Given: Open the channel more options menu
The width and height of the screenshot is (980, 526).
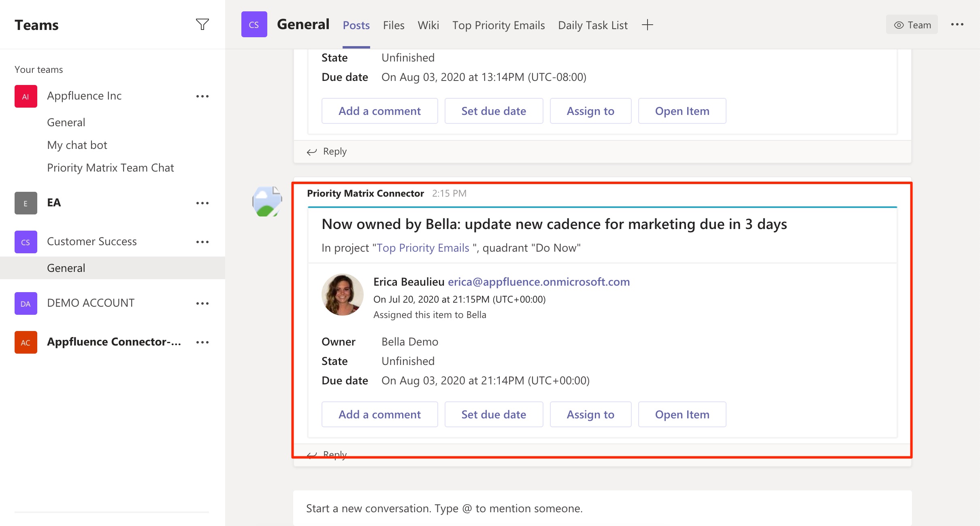Looking at the screenshot, I should pos(958,24).
